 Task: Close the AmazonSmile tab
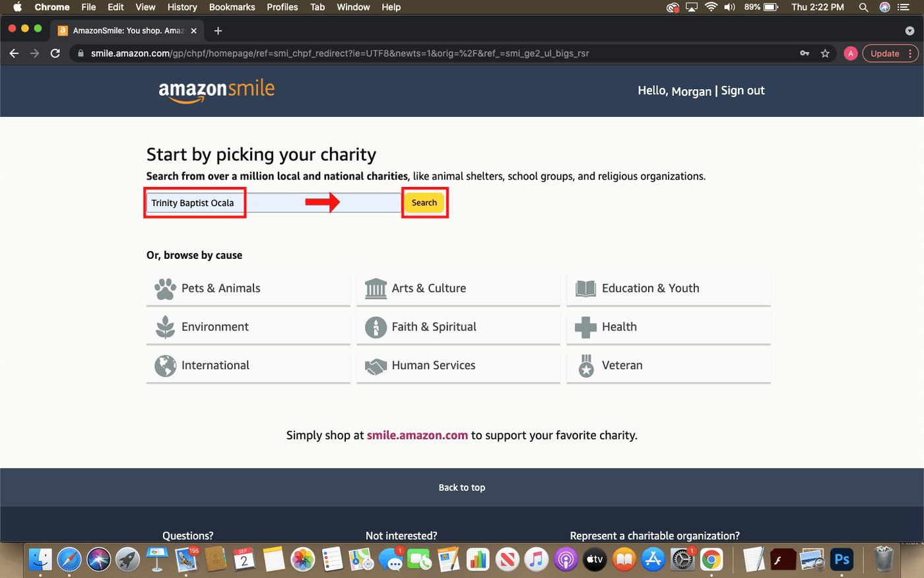(193, 30)
